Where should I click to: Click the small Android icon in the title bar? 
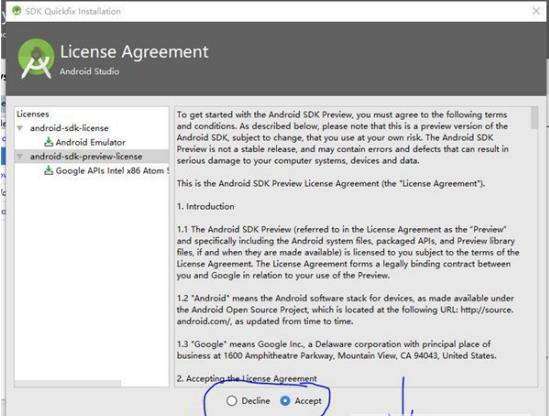[x=16, y=11]
